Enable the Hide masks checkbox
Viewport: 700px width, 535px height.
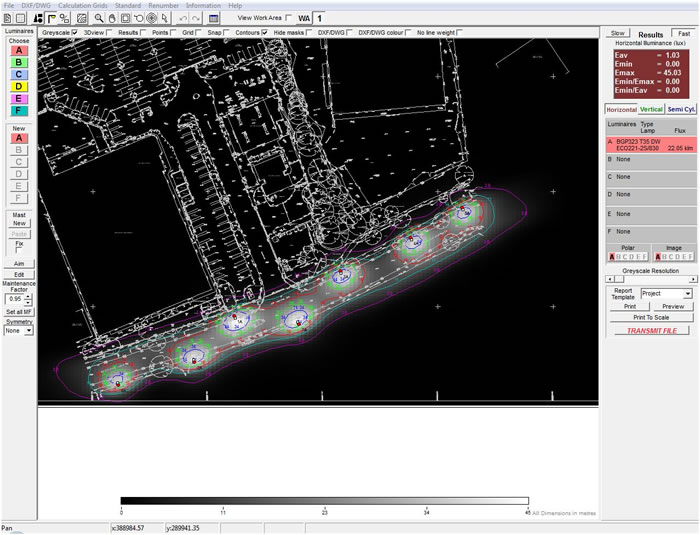[309, 33]
